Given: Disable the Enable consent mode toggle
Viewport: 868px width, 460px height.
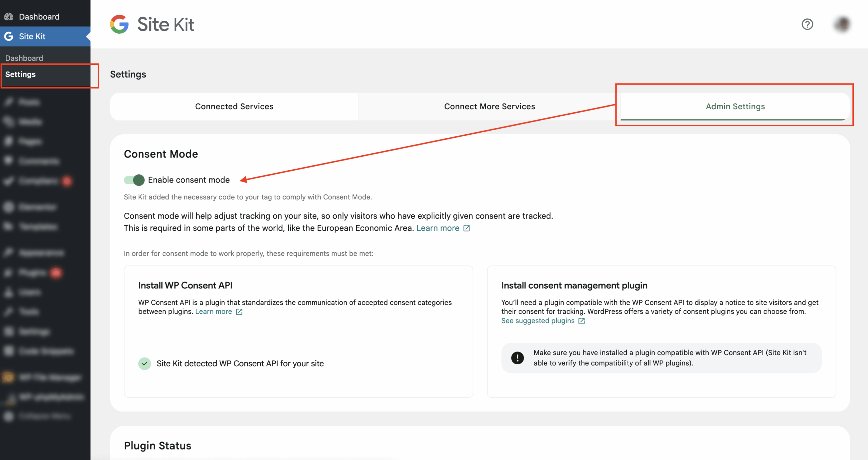Looking at the screenshot, I should click(134, 180).
